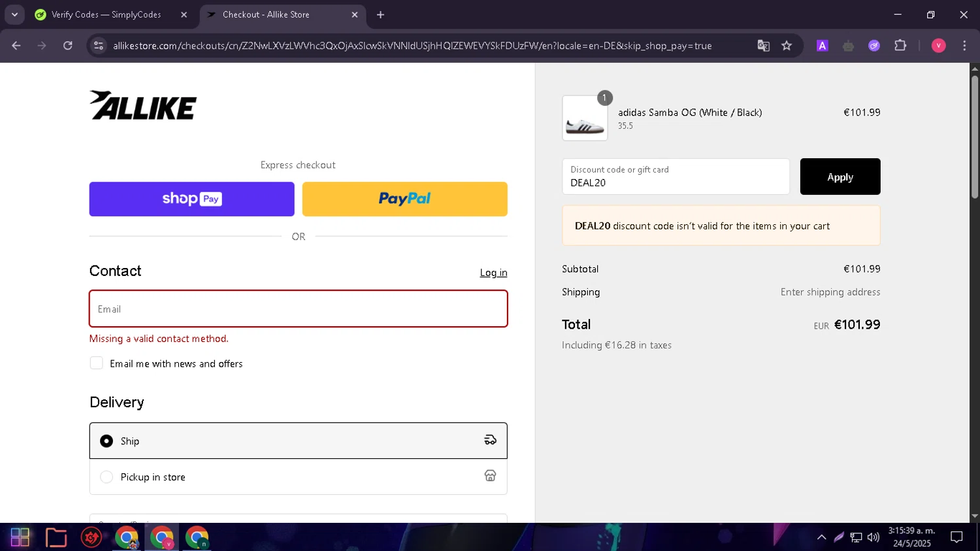Choose PayPal express checkout

tap(404, 199)
